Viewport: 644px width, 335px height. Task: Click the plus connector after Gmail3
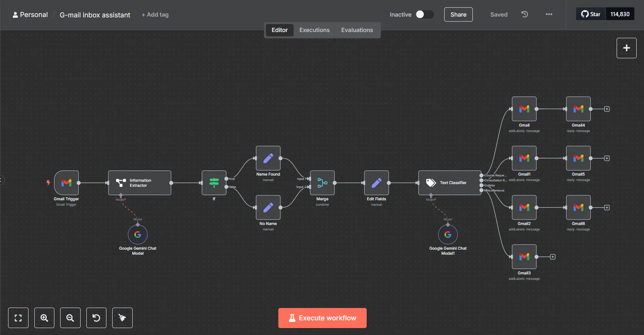click(x=553, y=257)
